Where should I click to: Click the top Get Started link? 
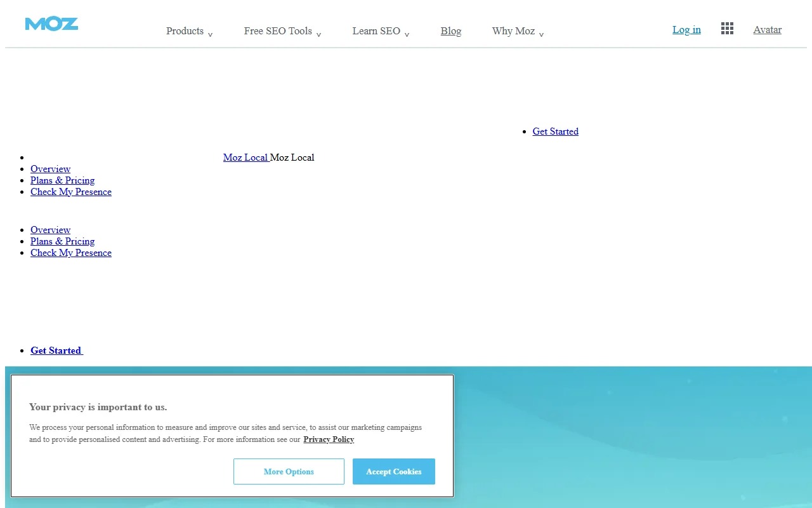click(555, 131)
